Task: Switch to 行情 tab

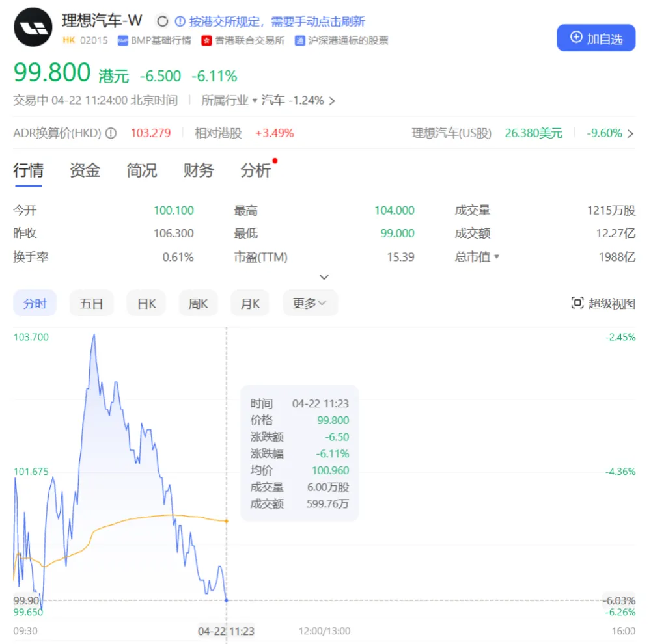Action: point(28,170)
